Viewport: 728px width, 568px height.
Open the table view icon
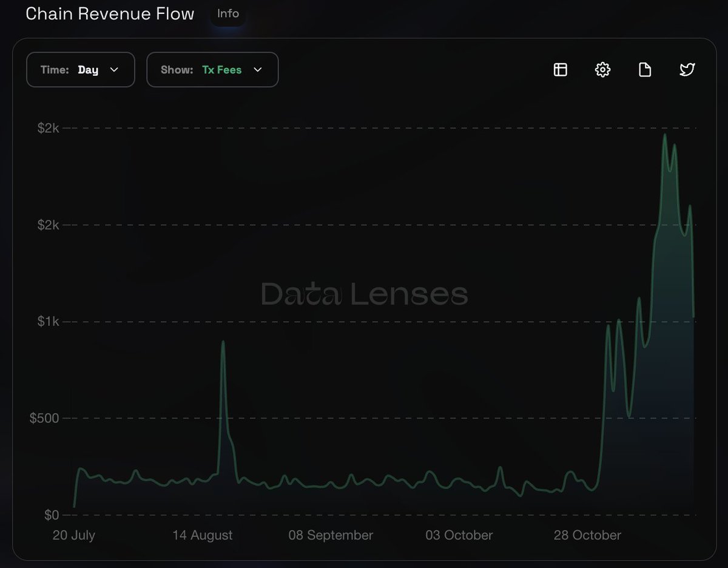[561, 70]
